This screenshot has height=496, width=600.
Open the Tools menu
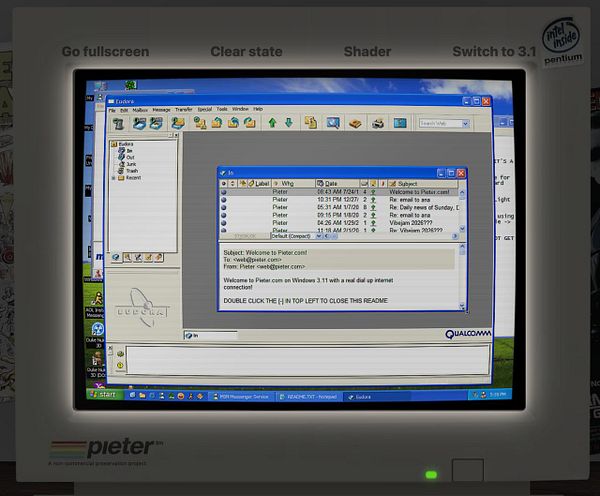[x=222, y=109]
